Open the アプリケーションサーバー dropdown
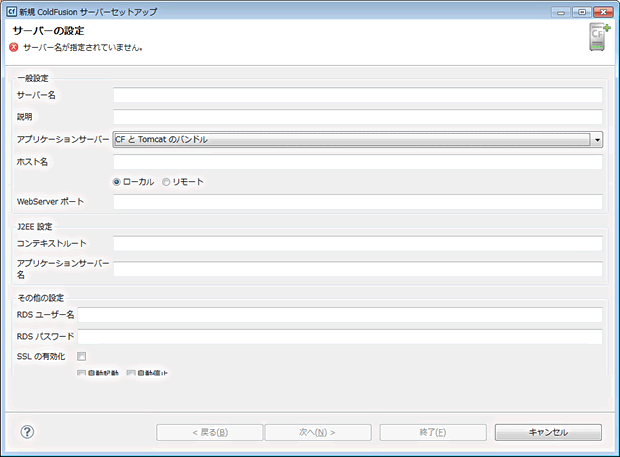The height and width of the screenshot is (457, 620). 358,140
